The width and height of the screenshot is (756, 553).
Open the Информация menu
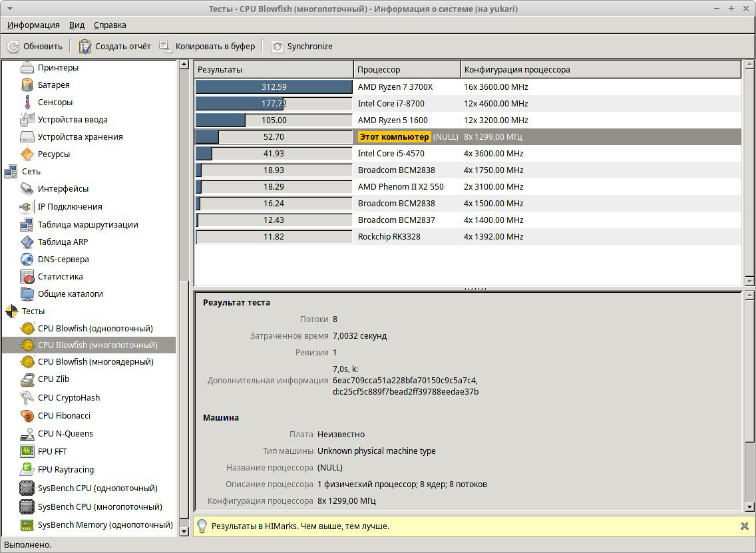(33, 25)
